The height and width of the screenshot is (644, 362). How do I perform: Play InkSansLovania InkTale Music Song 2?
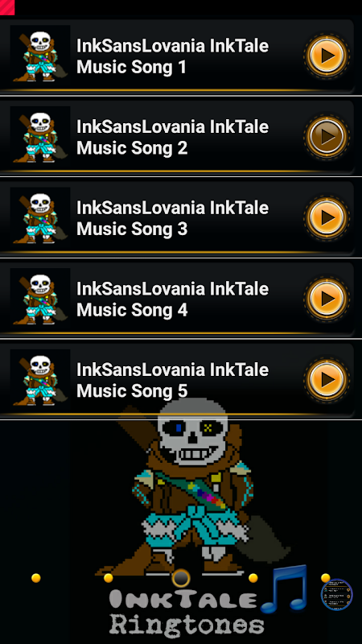pyautogui.click(x=327, y=136)
